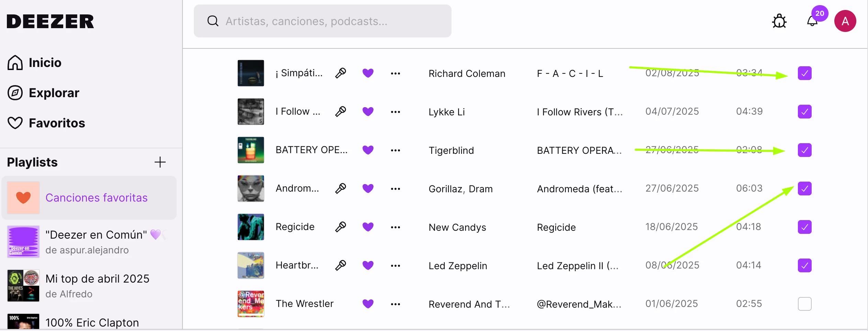
Task: Create new playlist with plus icon
Action: pyautogui.click(x=160, y=162)
